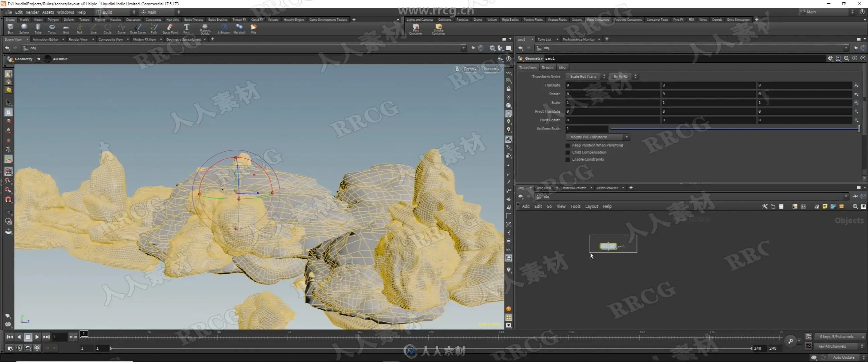Switch to the Render parameter tab

click(x=548, y=68)
